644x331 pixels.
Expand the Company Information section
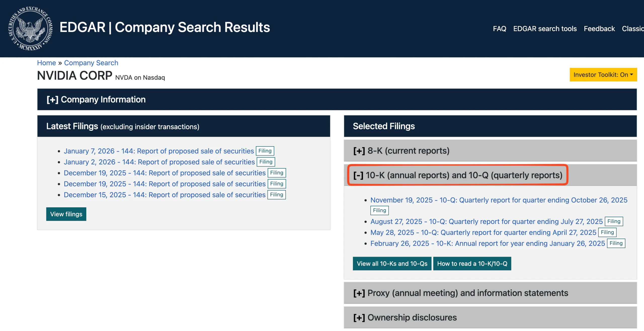[96, 100]
